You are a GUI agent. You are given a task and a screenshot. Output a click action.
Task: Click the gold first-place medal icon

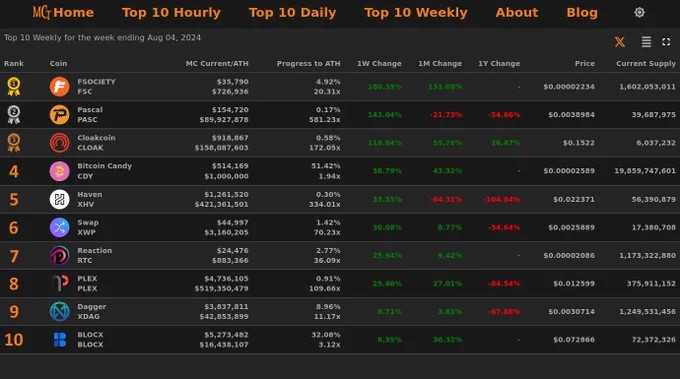click(14, 86)
